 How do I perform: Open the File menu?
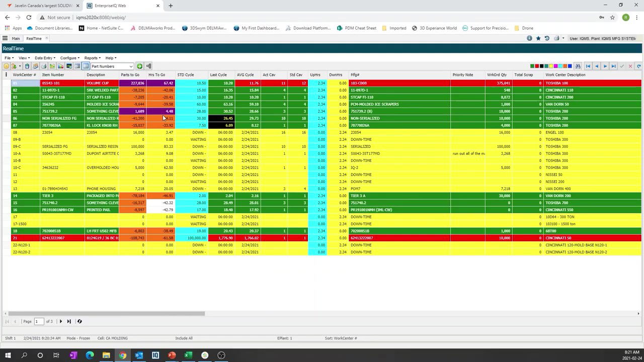coord(9,58)
